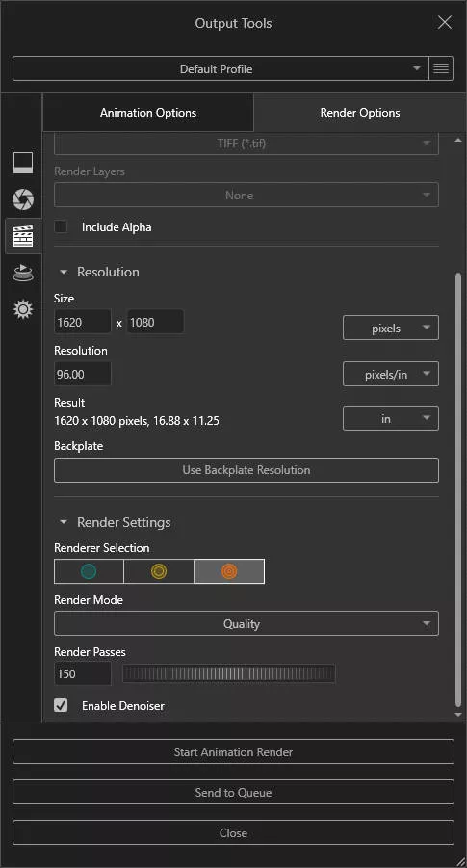Image resolution: width=467 pixels, height=868 pixels.
Task: Click the Render Passes field showing 150
Action: click(83, 673)
